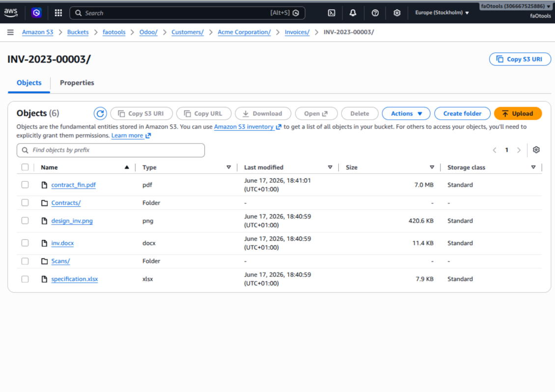Open the notifications bell

(353, 13)
